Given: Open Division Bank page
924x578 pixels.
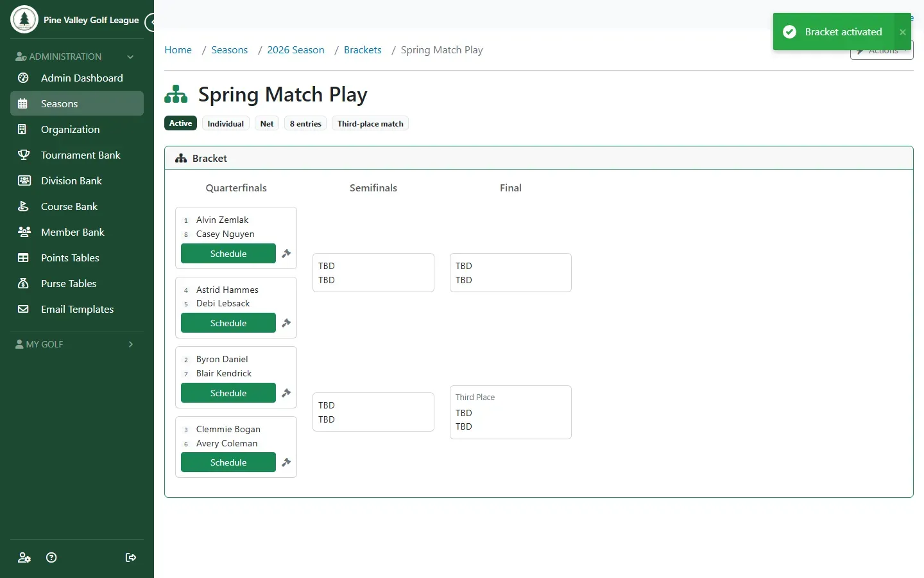Looking at the screenshot, I should click(77, 180).
